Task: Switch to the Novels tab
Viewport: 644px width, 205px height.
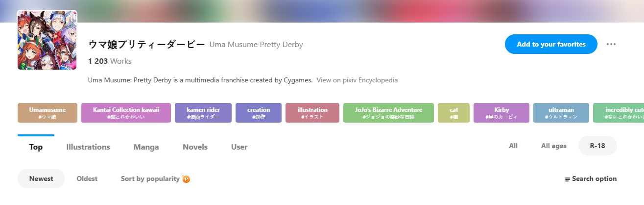Action: tap(195, 147)
